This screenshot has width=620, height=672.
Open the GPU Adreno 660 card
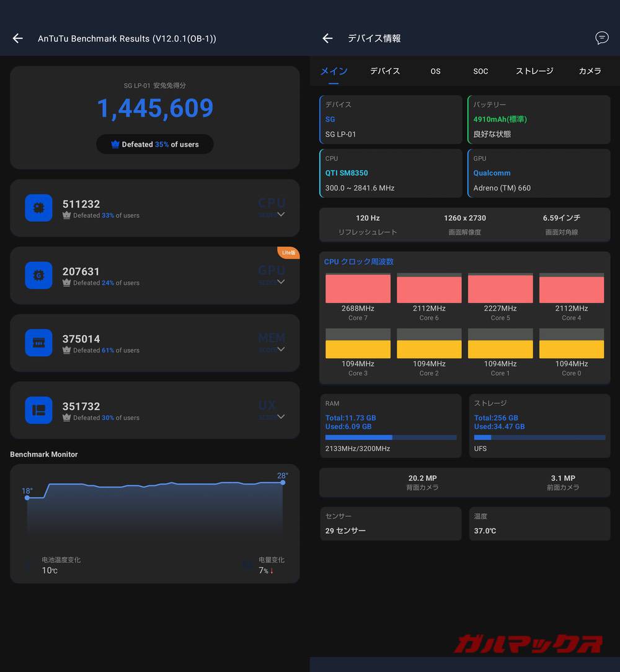(539, 173)
